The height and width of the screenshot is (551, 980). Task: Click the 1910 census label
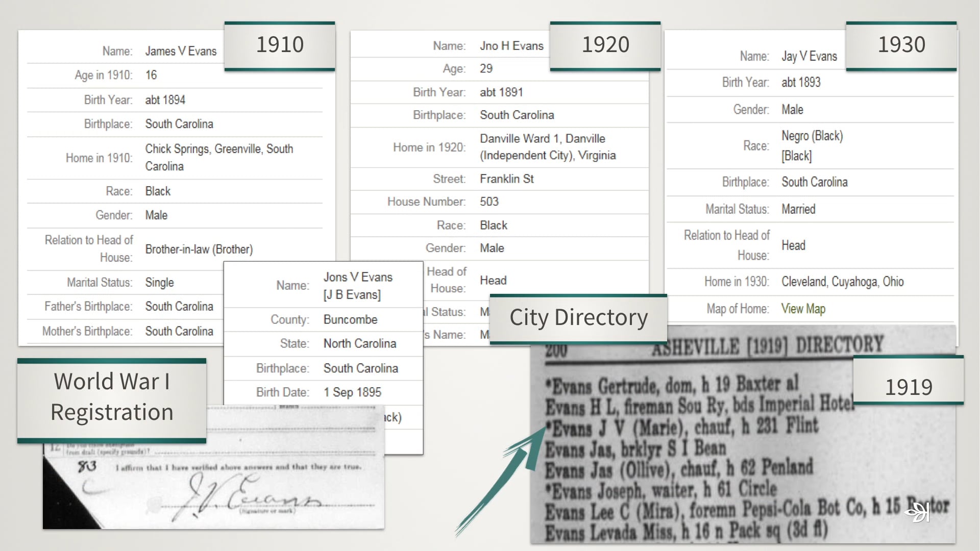coord(280,45)
